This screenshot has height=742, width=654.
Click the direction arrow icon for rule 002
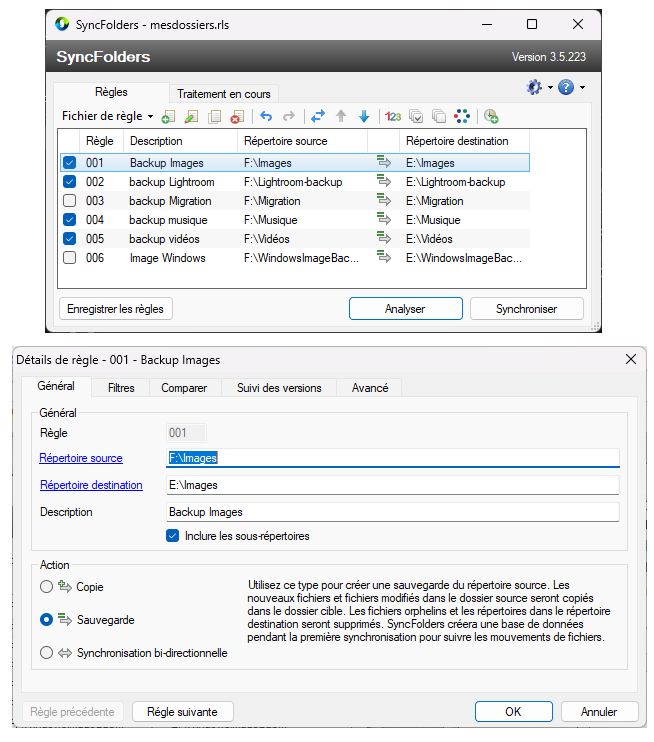point(384,181)
